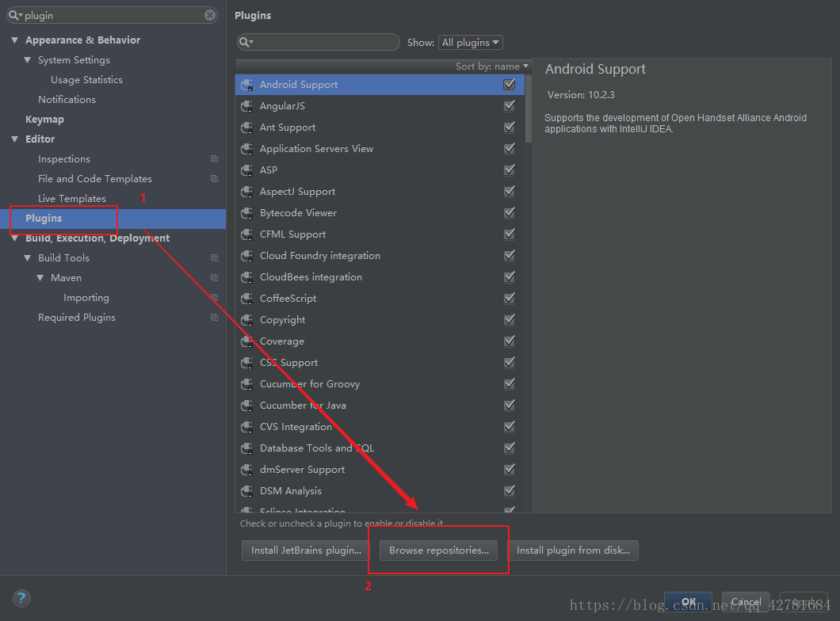Click the Application Servers View plugin icon

pos(247,149)
